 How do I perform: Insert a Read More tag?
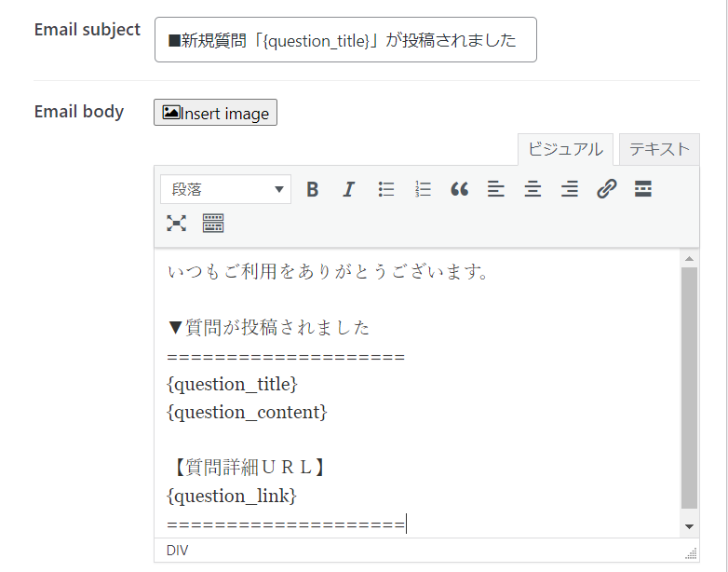pos(643,189)
